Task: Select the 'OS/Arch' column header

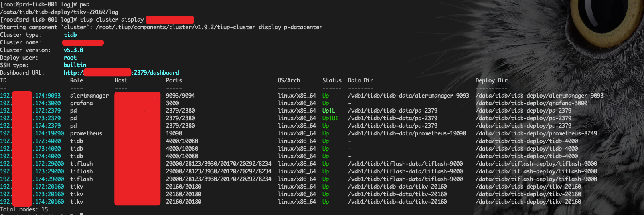Action: click(x=289, y=80)
